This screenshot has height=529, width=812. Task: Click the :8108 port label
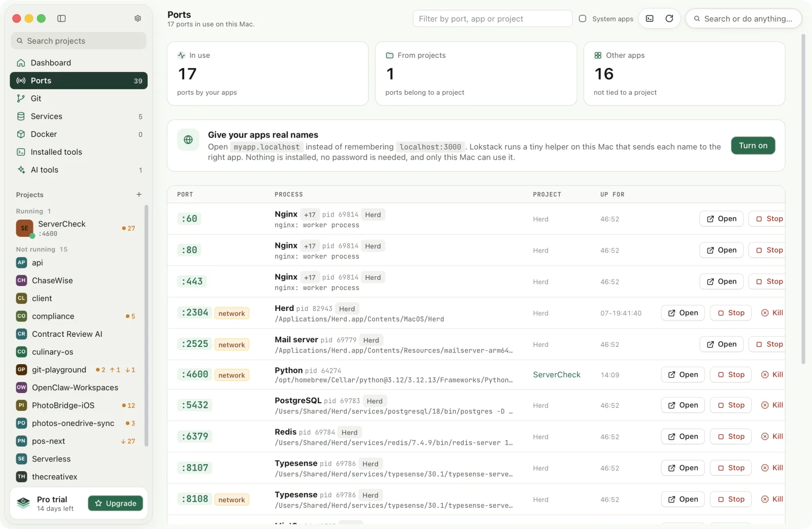[195, 499]
